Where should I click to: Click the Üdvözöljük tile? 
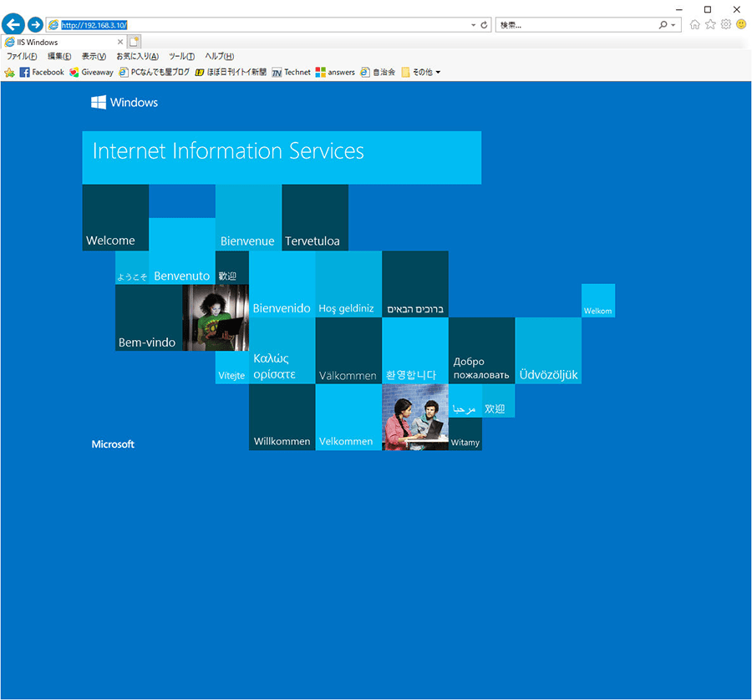pos(549,351)
